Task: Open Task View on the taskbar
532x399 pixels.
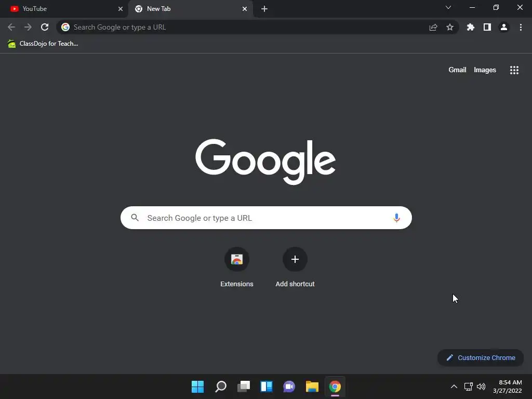Action: [243, 387]
